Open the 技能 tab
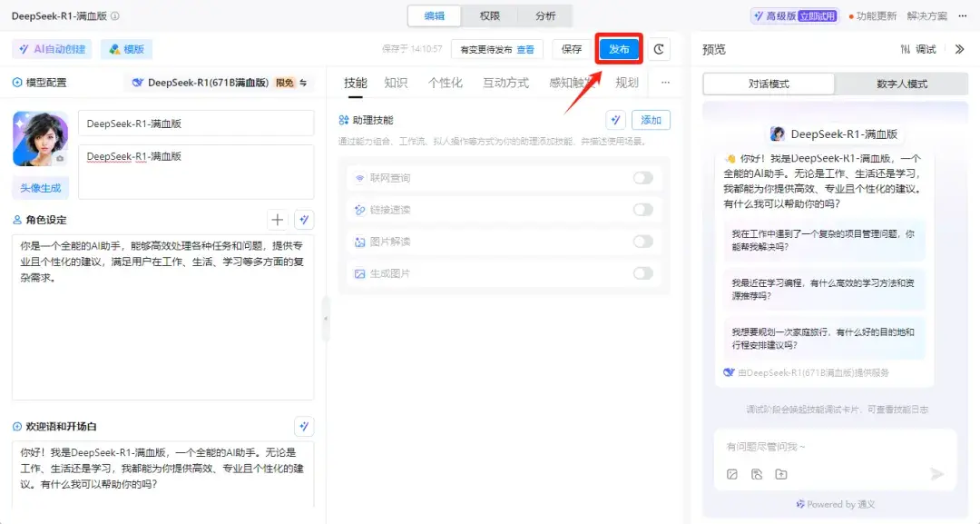 click(x=356, y=83)
